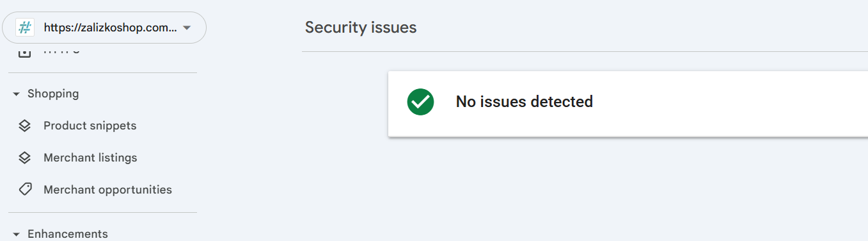Click the blank area of the status card

point(729,103)
